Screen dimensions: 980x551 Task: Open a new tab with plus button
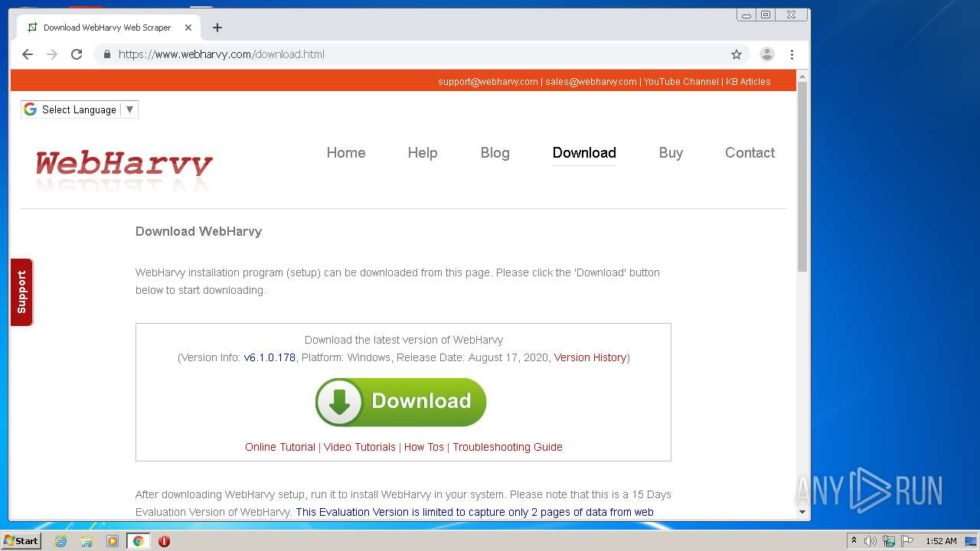(x=217, y=28)
